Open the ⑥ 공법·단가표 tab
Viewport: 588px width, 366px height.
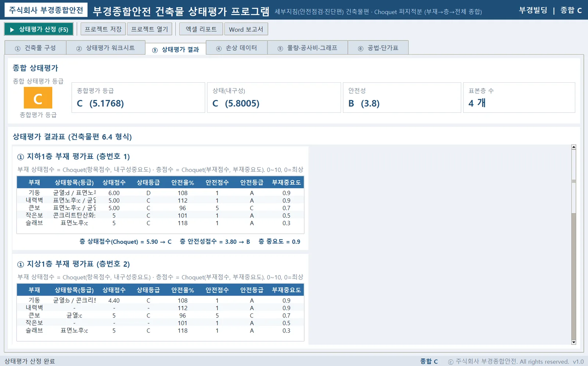(x=378, y=48)
